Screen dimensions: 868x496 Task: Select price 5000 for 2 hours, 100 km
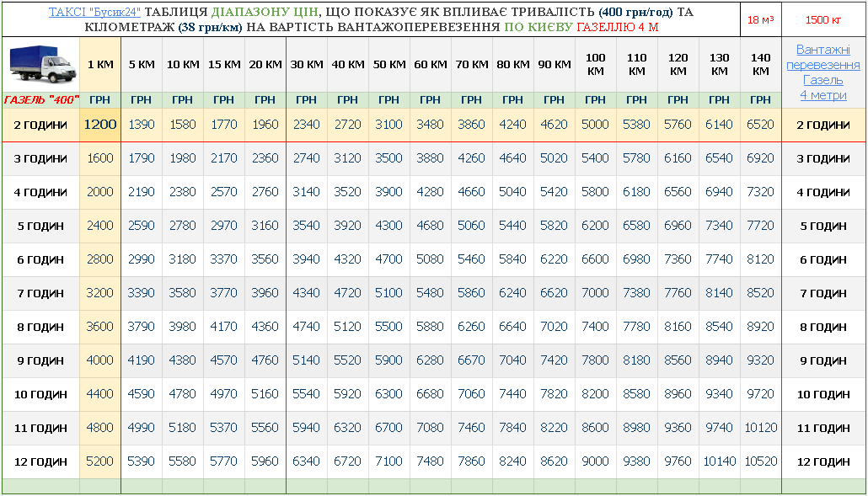click(595, 125)
